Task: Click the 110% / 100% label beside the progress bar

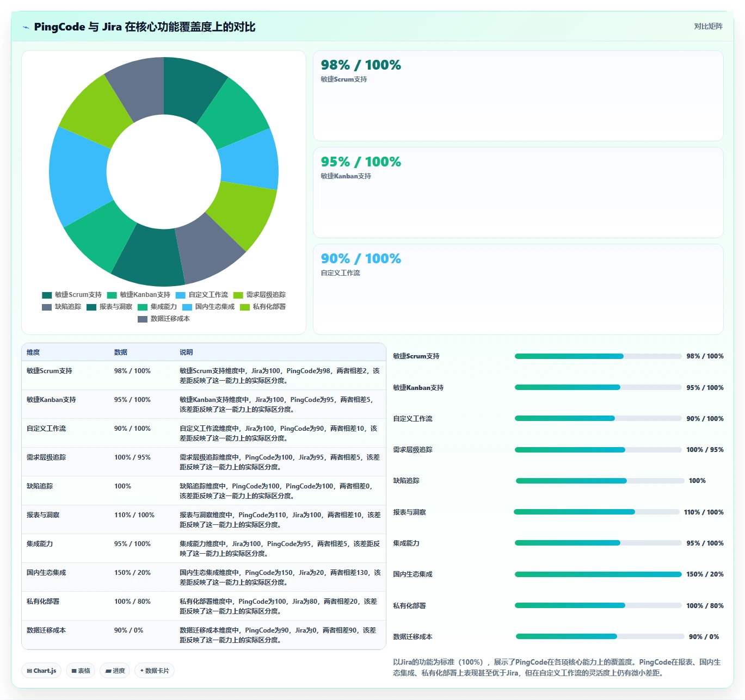Action: [704, 512]
